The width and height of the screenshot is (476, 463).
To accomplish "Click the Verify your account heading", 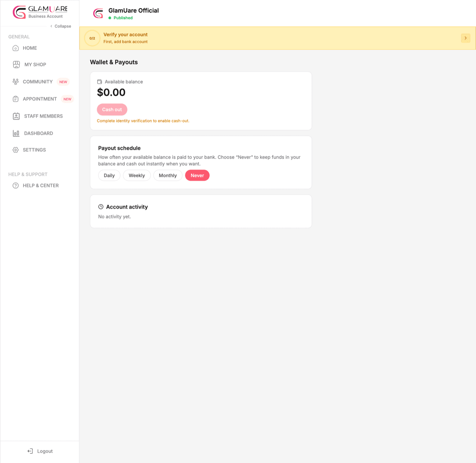I will (x=125, y=35).
